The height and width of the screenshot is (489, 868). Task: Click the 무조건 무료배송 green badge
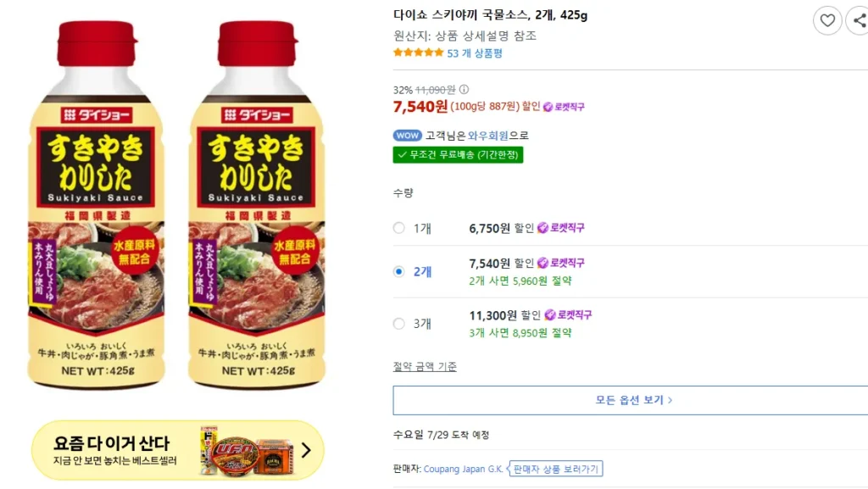(458, 155)
